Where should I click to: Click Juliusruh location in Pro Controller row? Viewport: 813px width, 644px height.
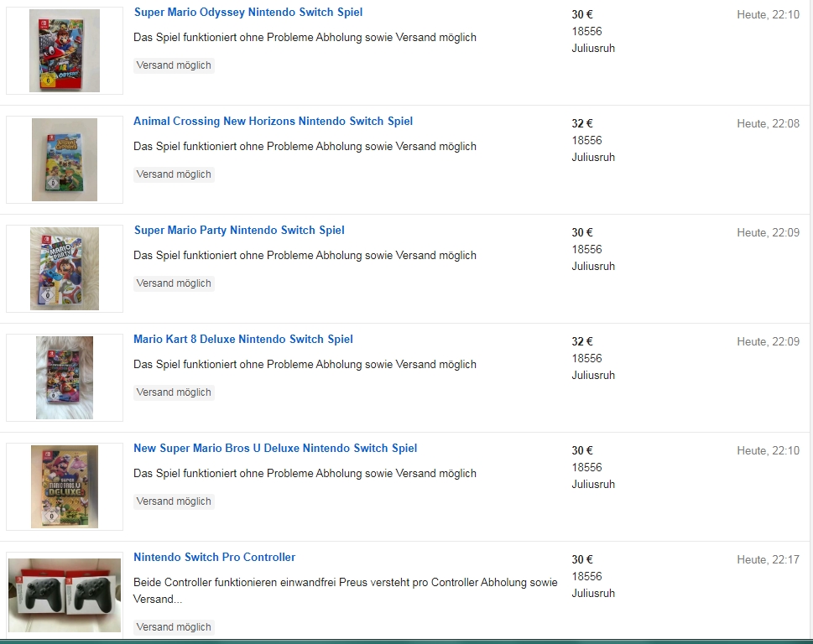593,593
